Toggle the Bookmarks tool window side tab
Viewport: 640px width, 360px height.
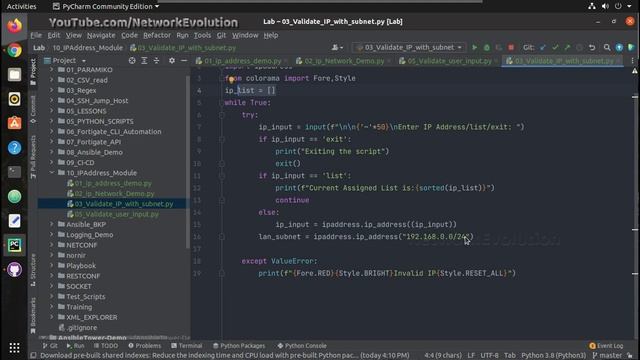[33, 315]
